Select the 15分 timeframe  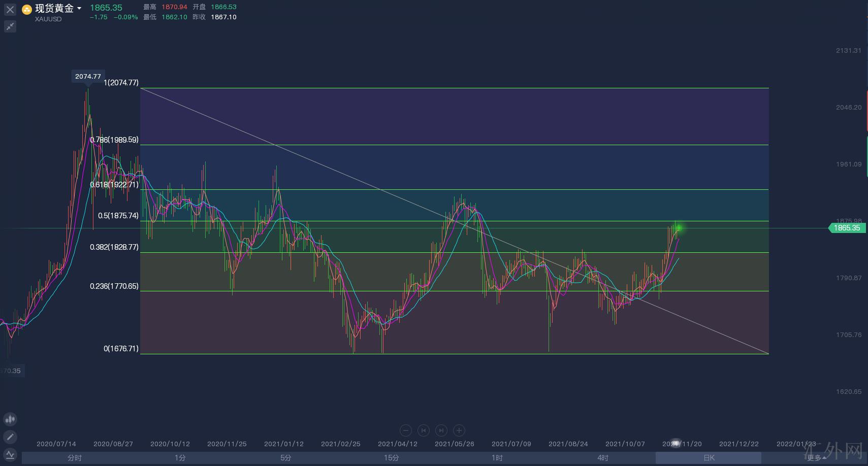pos(392,458)
